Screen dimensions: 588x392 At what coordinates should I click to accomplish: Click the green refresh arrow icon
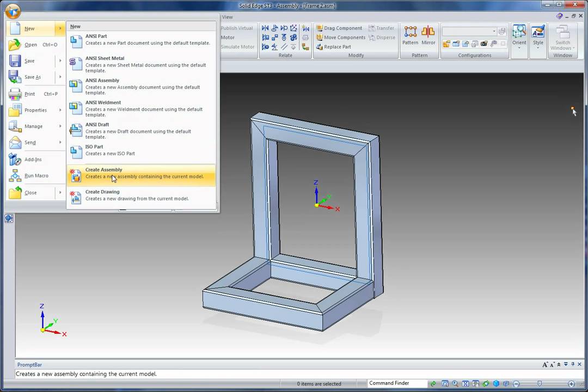pos(433,384)
